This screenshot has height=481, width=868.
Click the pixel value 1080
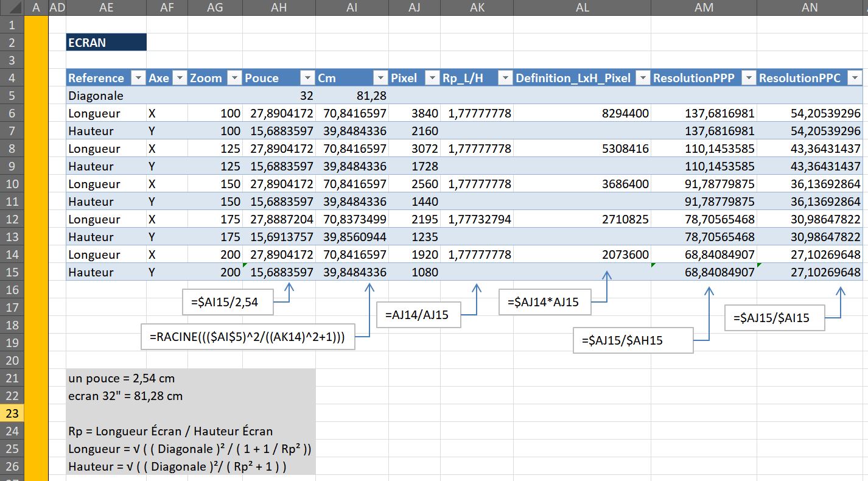click(x=415, y=272)
